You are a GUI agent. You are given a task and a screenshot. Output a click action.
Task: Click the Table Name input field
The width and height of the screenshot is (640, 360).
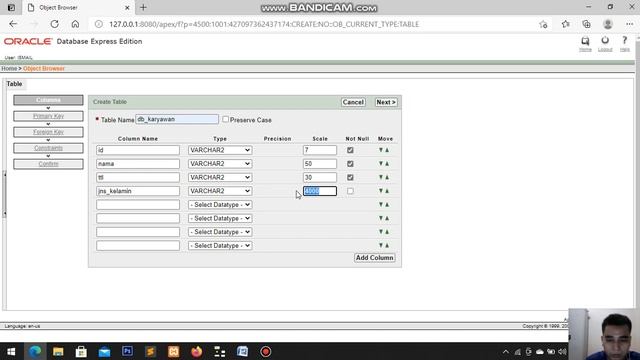(x=177, y=119)
